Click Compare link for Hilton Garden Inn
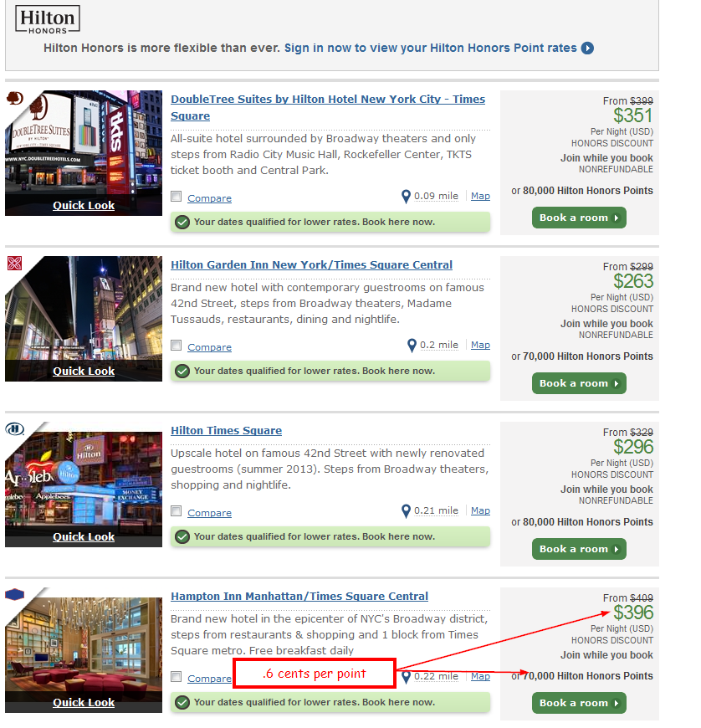Image resolution: width=701 pixels, height=728 pixels. [x=209, y=347]
